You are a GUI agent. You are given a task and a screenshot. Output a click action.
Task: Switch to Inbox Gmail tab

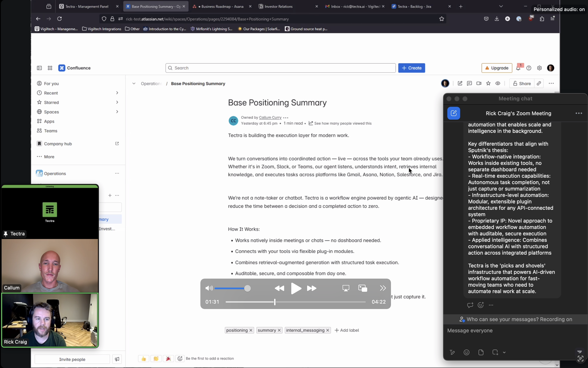click(354, 7)
